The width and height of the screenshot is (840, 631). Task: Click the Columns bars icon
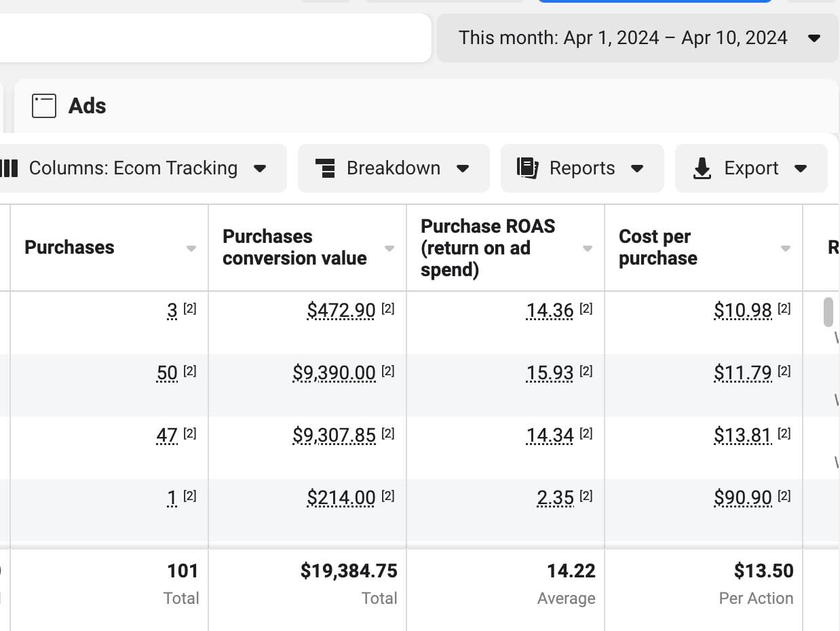9,168
